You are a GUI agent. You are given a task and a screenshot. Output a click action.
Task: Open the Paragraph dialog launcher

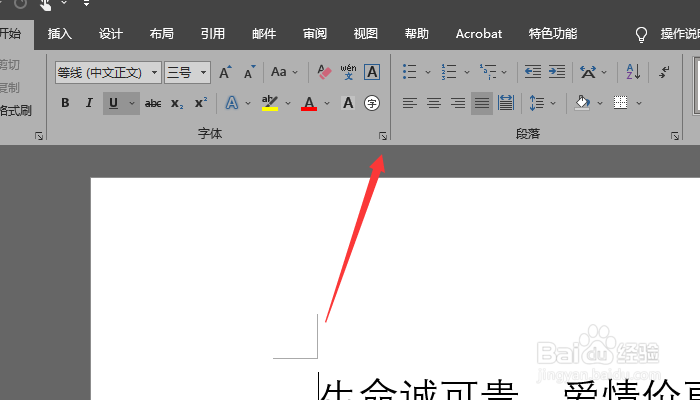click(675, 136)
